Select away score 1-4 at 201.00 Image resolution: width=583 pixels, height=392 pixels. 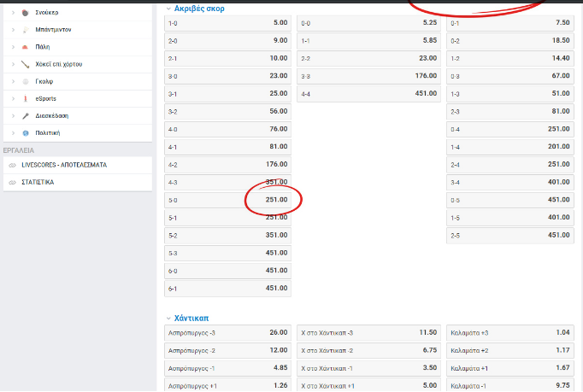click(510, 147)
